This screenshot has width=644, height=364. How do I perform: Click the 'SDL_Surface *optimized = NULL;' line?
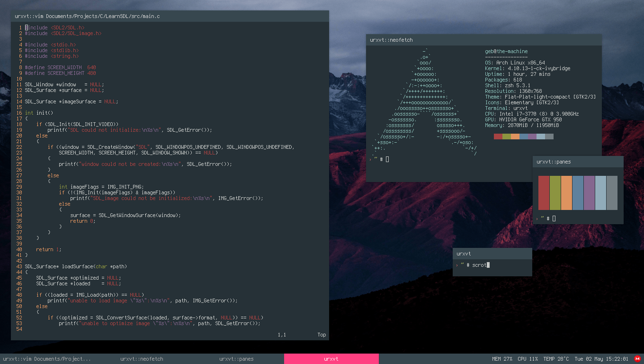(x=79, y=278)
